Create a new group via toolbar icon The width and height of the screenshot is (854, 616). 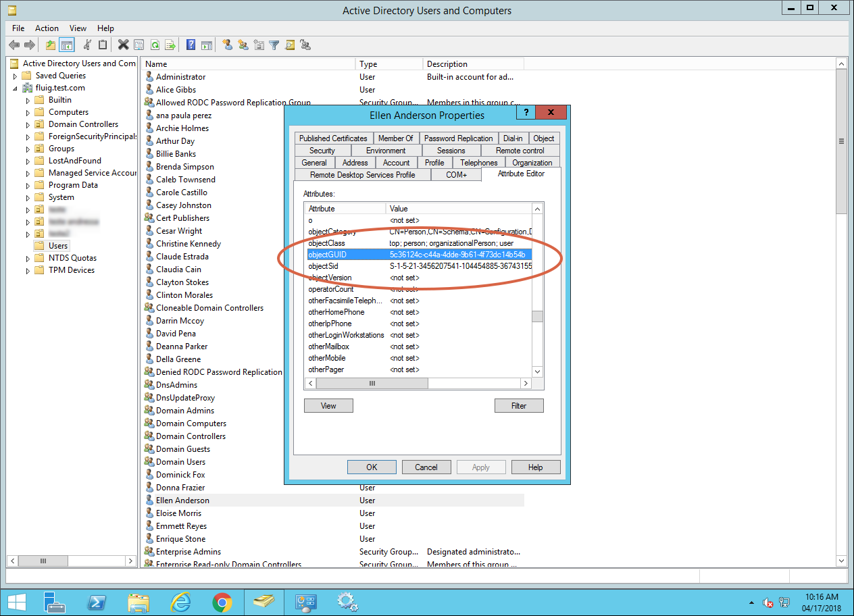click(x=243, y=45)
